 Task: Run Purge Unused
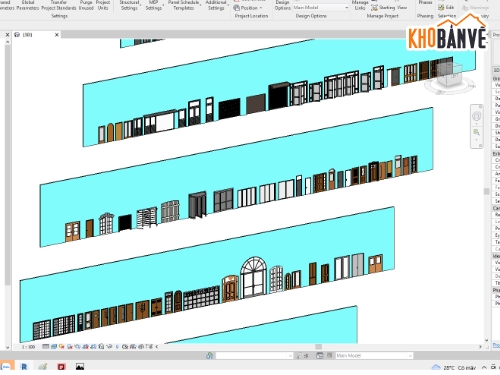pyautogui.click(x=86, y=5)
